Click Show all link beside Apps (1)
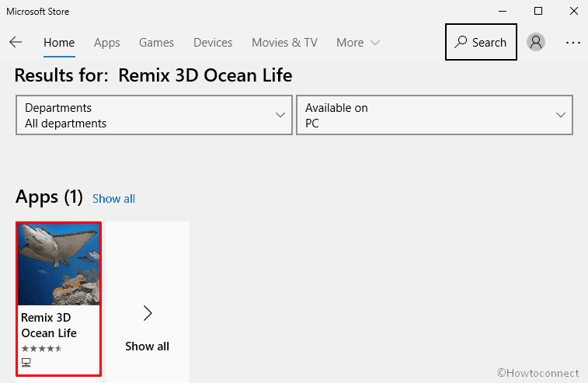The image size is (588, 383). pos(113,198)
